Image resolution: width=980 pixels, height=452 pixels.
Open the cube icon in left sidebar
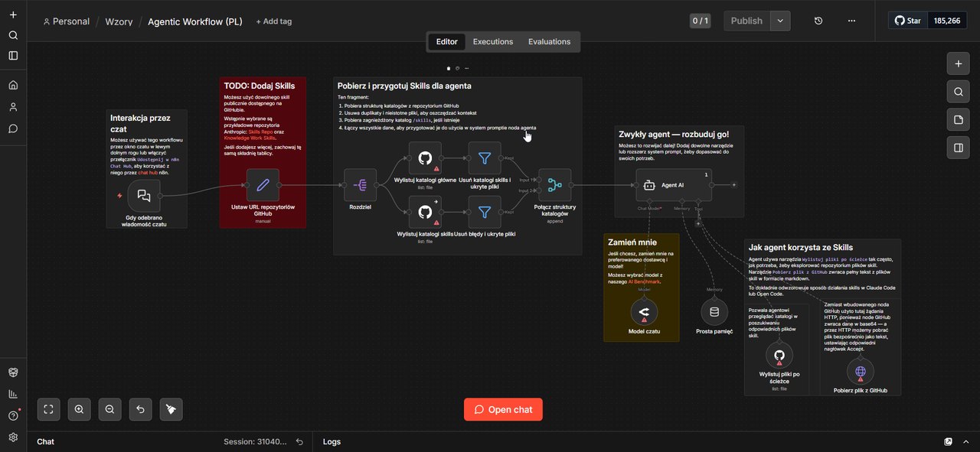[x=13, y=372]
